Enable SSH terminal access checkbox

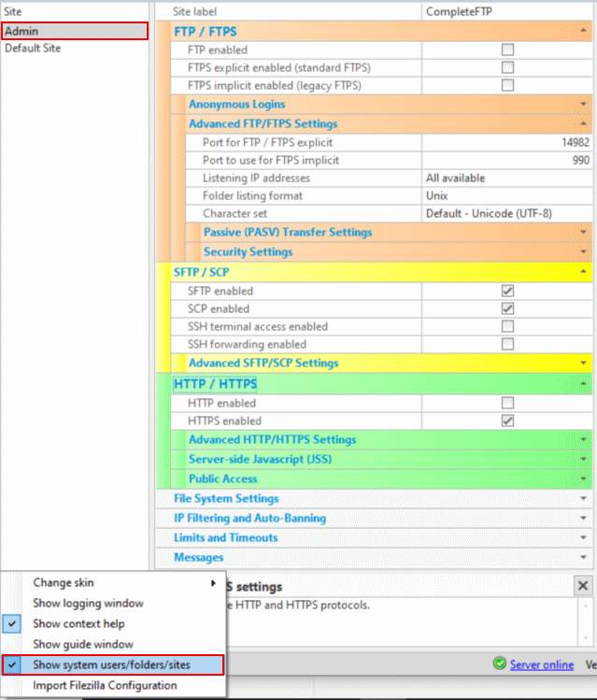click(508, 326)
